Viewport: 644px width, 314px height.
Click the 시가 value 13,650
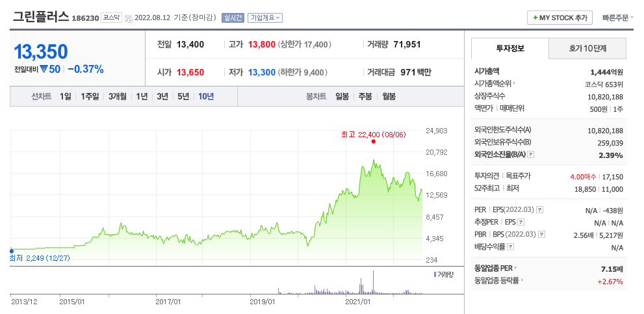pos(190,73)
